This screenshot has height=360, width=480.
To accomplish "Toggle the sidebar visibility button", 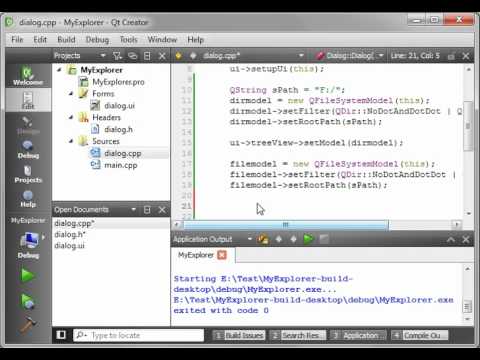I will pos(61,335).
